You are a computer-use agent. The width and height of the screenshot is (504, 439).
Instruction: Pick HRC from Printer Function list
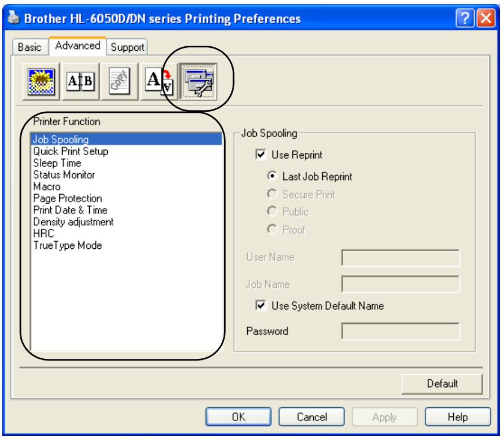tap(126, 234)
